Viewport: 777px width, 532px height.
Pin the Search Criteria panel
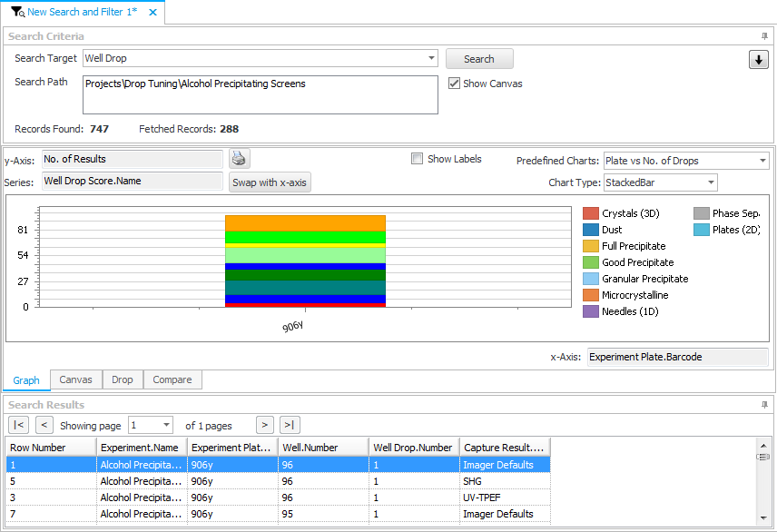[x=764, y=36]
